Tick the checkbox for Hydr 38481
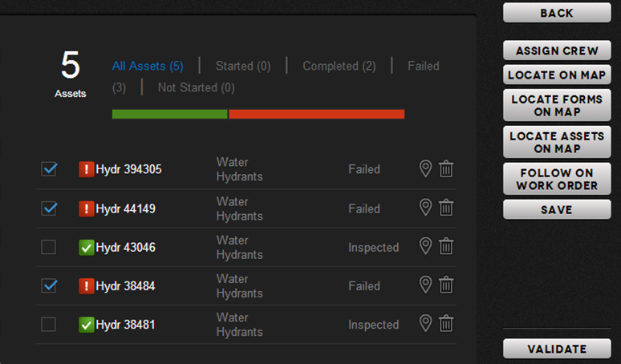The image size is (621, 364). pos(49,325)
